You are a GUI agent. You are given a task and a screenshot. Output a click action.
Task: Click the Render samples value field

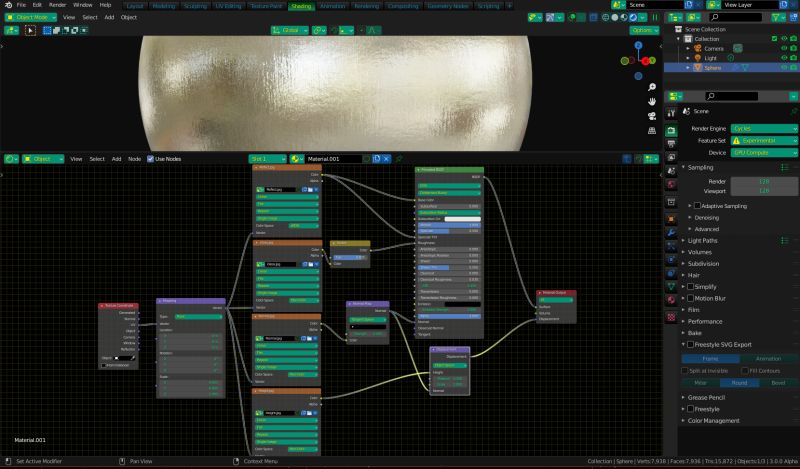764,181
